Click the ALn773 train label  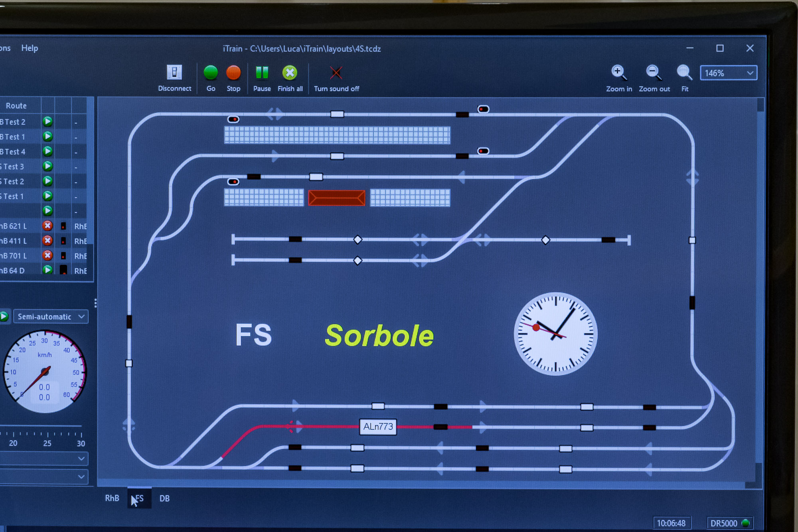pos(378,427)
